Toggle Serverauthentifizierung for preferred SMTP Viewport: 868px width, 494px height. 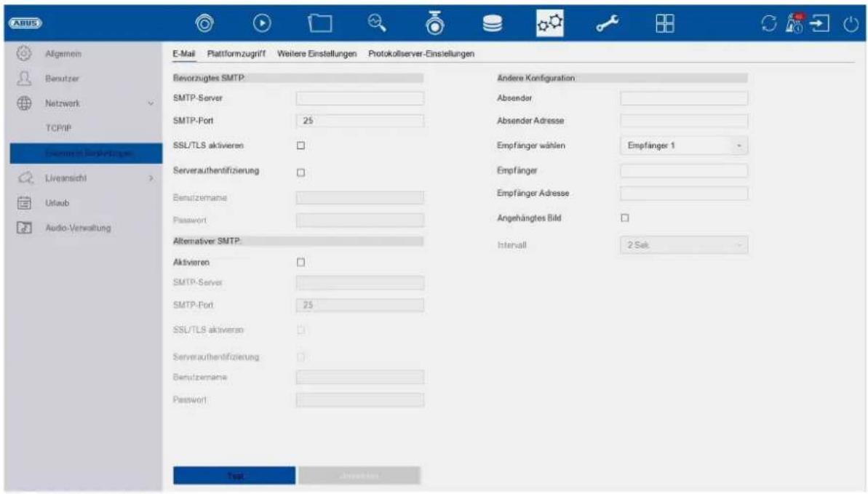click(x=300, y=172)
